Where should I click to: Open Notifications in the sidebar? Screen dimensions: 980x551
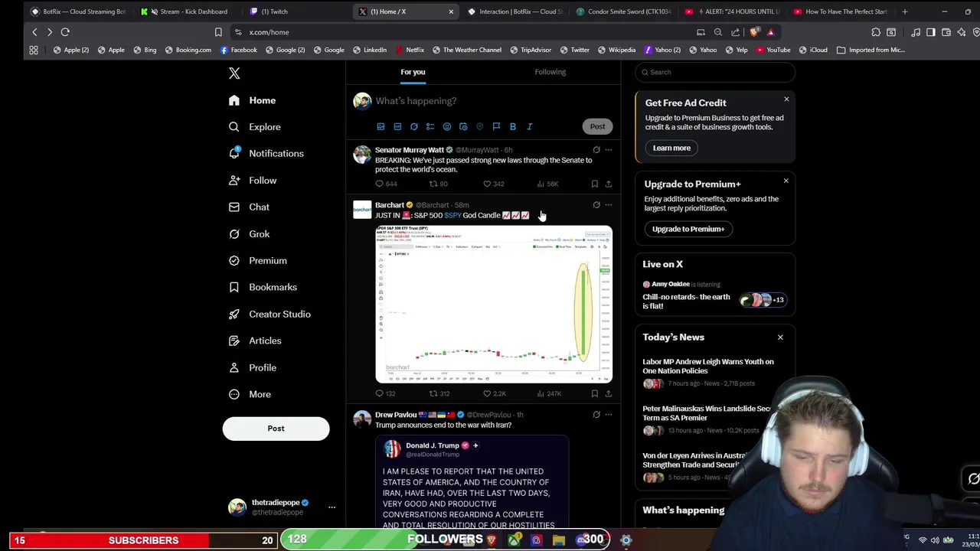click(266, 153)
